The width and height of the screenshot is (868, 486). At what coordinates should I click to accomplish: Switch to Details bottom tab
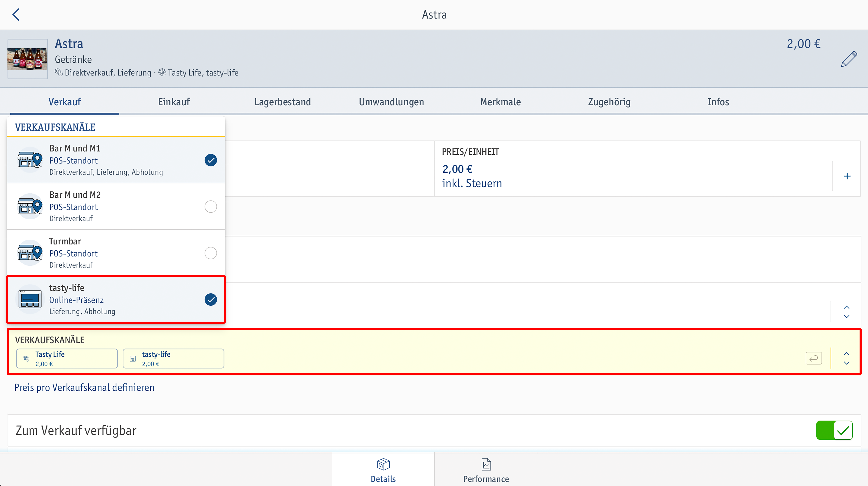[383, 470]
